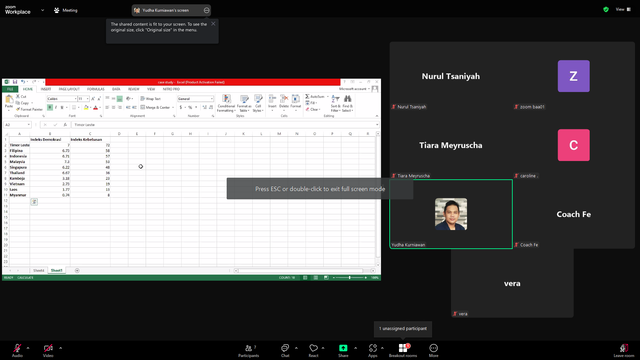
Task: Open the Meeting tab at top
Action: coord(66,10)
